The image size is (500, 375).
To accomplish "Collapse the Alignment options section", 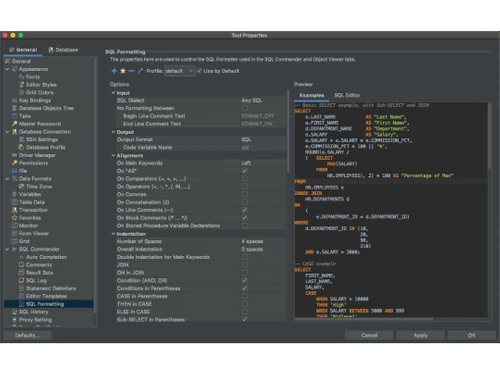I will [113, 156].
